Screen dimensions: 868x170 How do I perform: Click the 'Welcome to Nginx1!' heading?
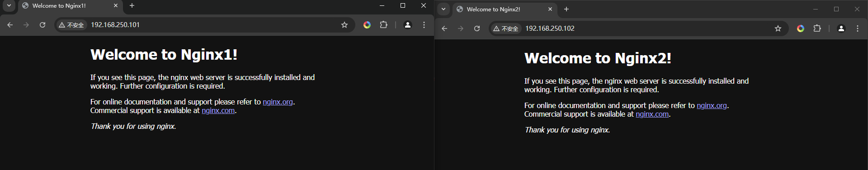(164, 55)
